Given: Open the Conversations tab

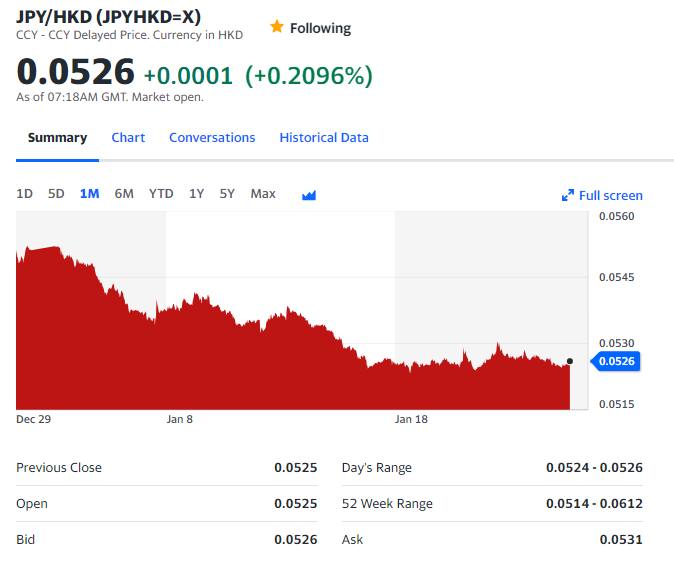Looking at the screenshot, I should (212, 138).
